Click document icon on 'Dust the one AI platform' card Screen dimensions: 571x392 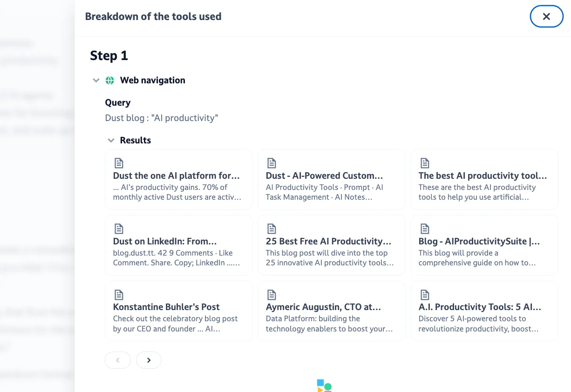coord(119,163)
